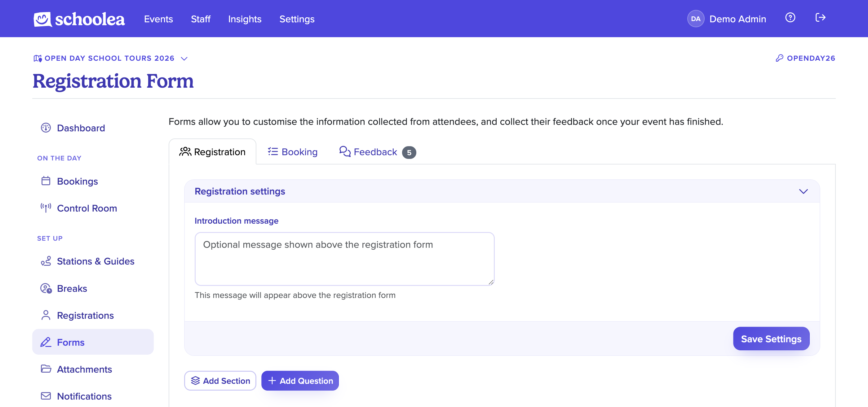Viewport: 868px width, 407px height.
Task: Click the Booking tab checklist icon
Action: [272, 151]
